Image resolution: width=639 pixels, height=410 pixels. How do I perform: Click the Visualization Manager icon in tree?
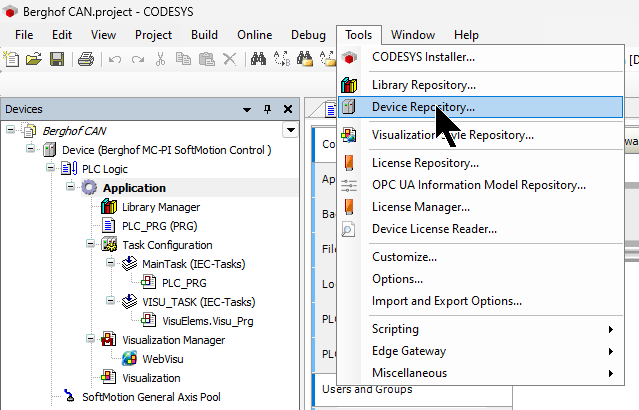(x=109, y=339)
